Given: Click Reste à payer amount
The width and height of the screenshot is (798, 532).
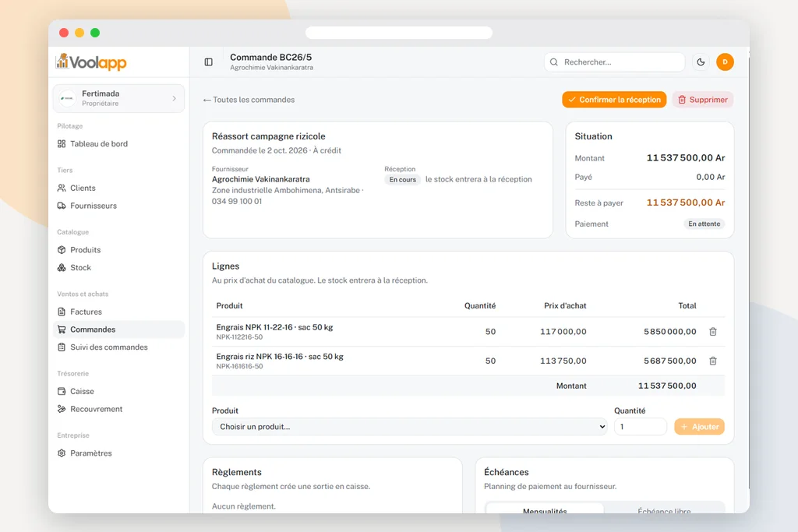Looking at the screenshot, I should click(x=686, y=203).
